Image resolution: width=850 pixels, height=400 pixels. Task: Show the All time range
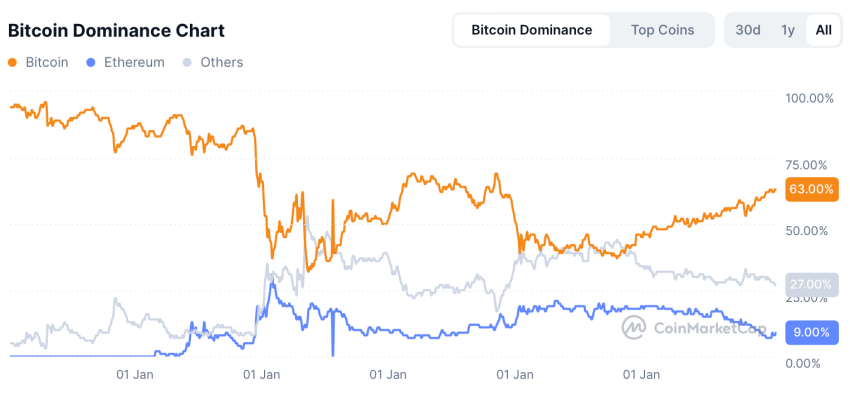point(823,30)
